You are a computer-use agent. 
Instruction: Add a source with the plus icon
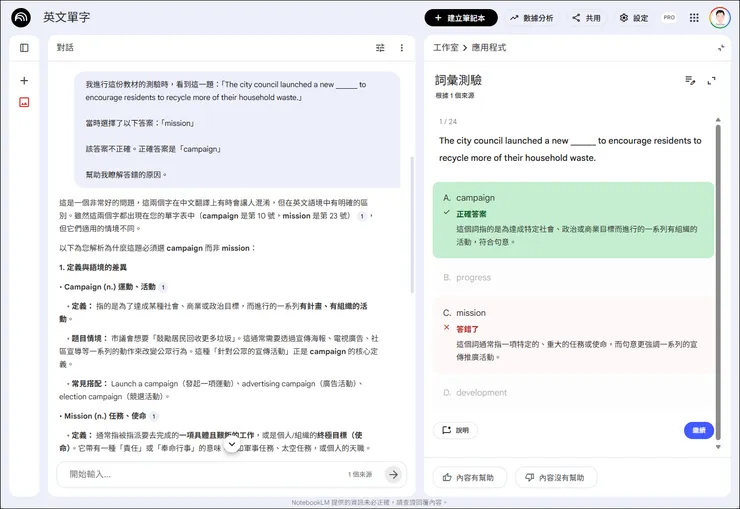coord(24,81)
